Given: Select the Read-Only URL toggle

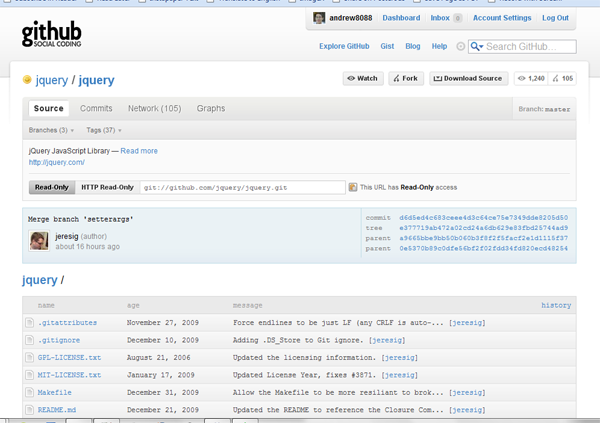Looking at the screenshot, I should coord(52,187).
